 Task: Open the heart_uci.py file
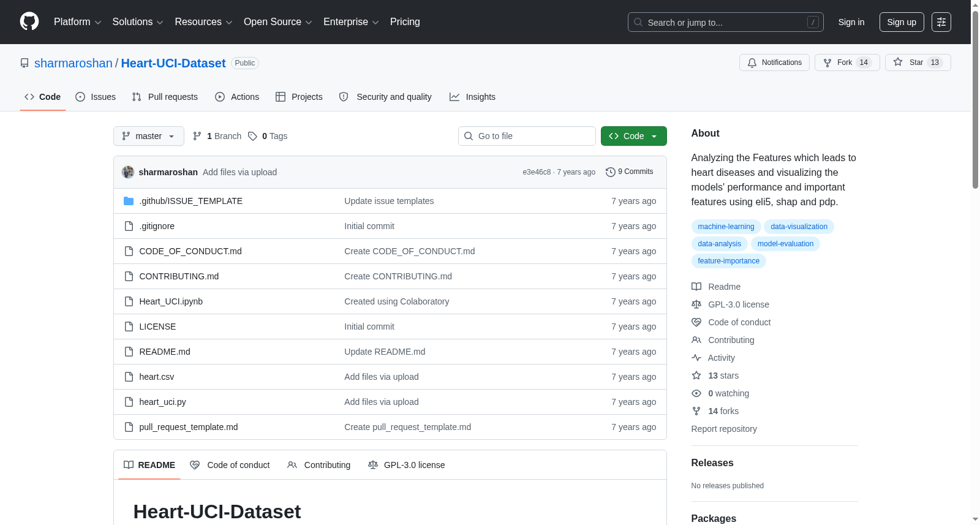point(163,402)
